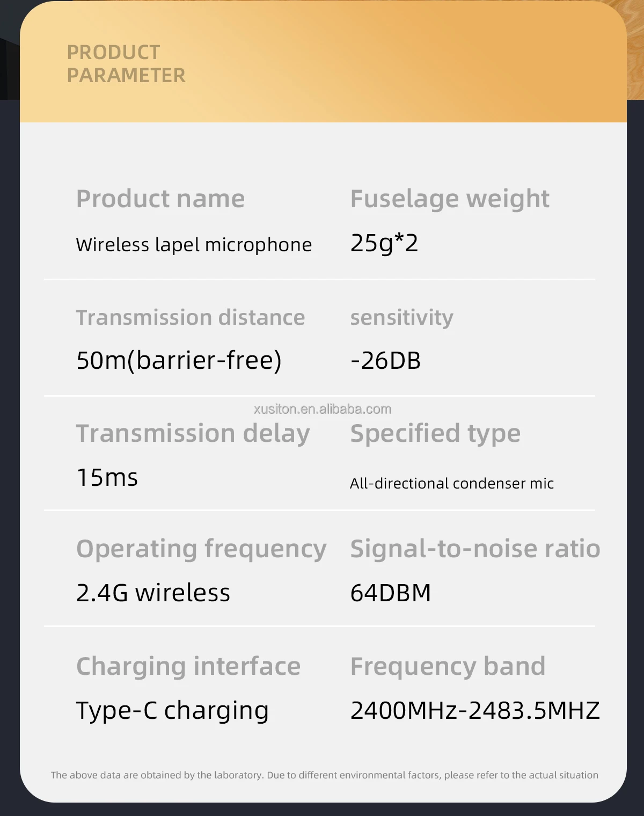Select the sensitivity label

(x=401, y=317)
